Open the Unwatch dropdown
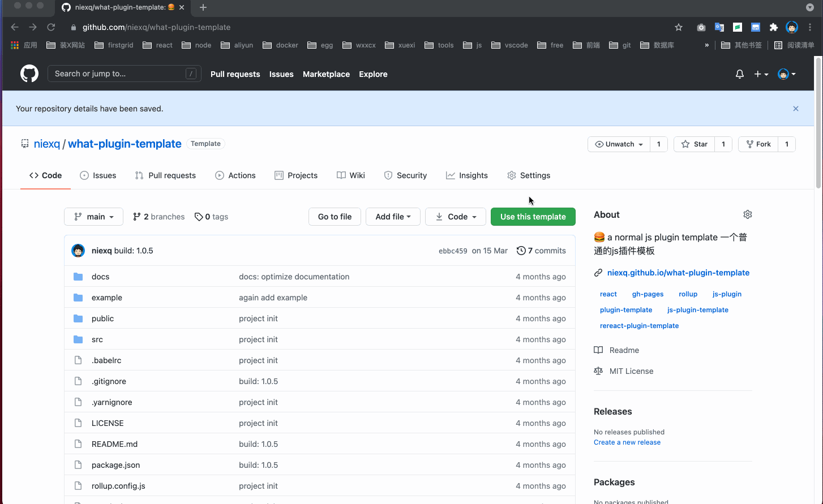 click(619, 144)
